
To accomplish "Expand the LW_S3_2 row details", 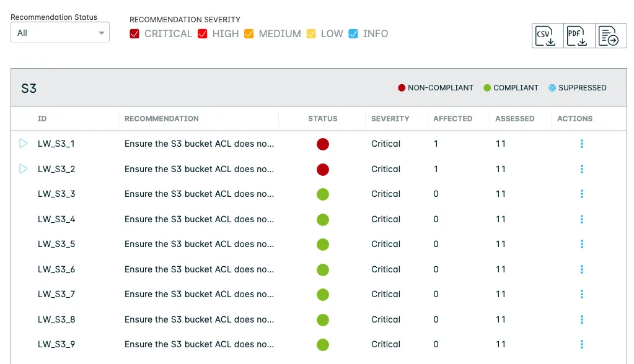I will [23, 169].
